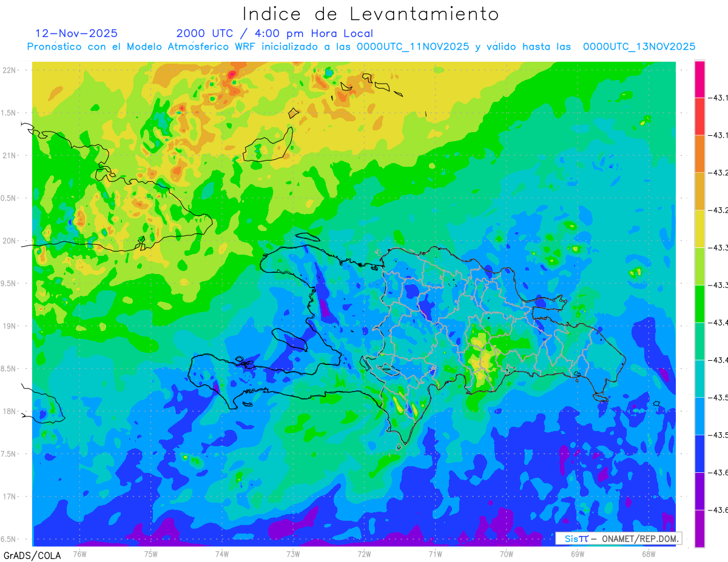Click the bottom-most purple legend block
This screenshot has width=728, height=562.
pos(699,529)
